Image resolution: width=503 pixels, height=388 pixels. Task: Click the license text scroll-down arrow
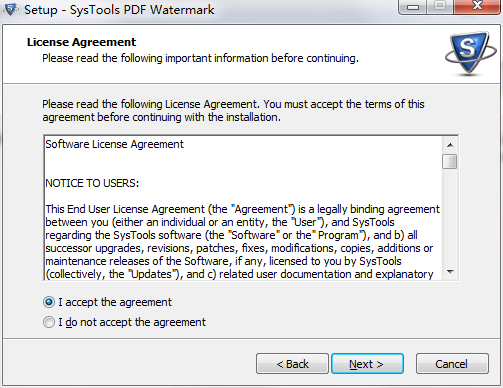(450, 272)
